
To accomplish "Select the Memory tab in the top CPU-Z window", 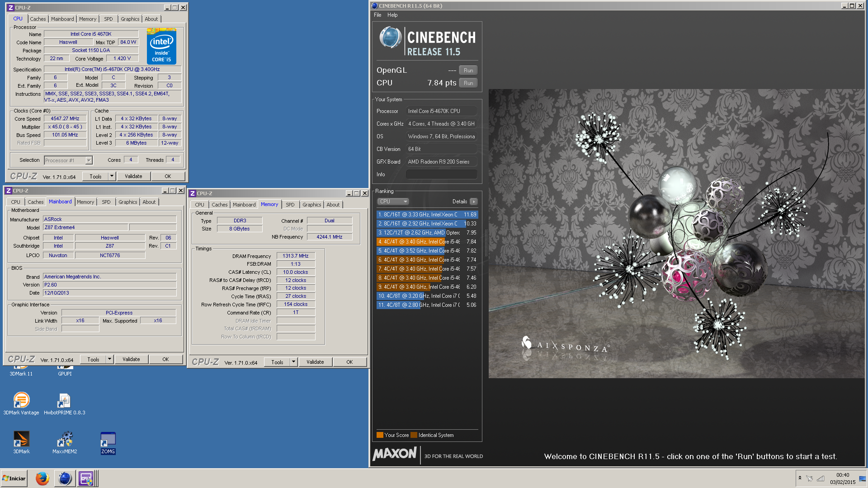I will 88,19.
